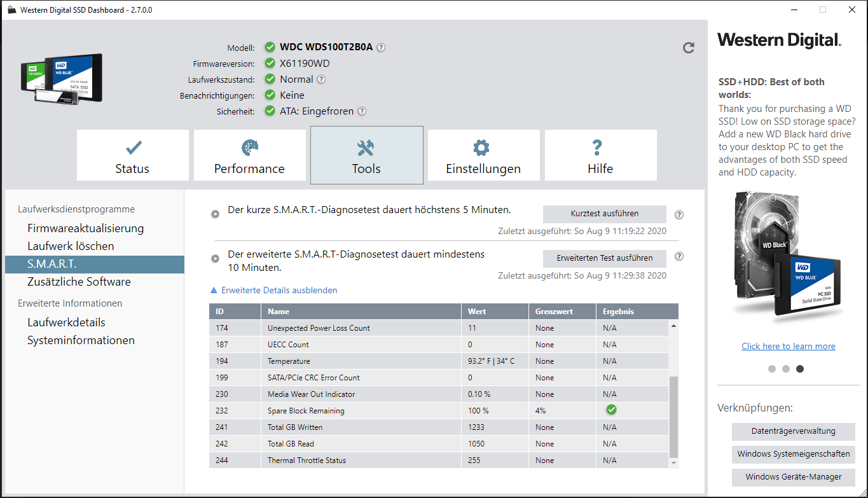Open Windows Systemeigenschaften shortcut

[793, 454]
